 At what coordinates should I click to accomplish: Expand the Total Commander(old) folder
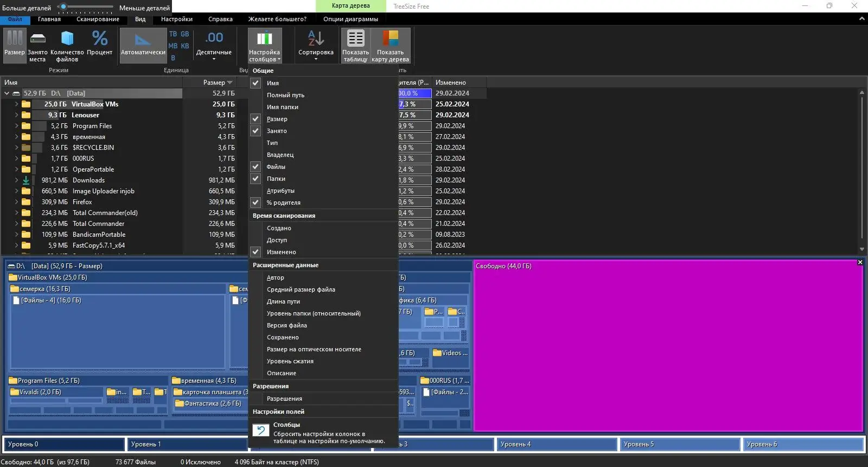click(16, 213)
